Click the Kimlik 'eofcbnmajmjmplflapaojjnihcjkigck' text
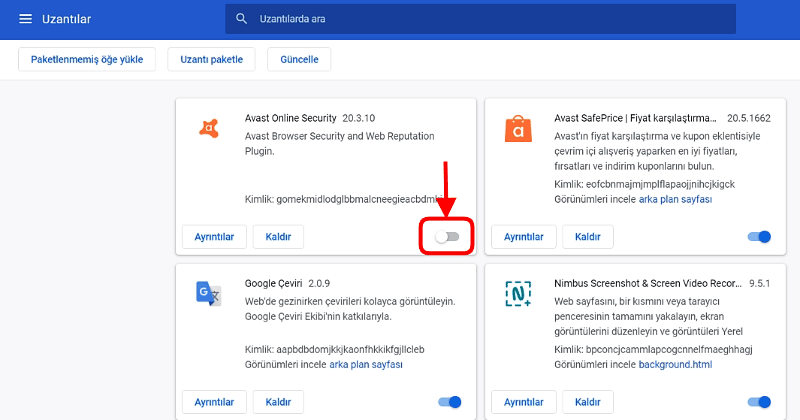The width and height of the screenshot is (800, 420). [x=660, y=184]
